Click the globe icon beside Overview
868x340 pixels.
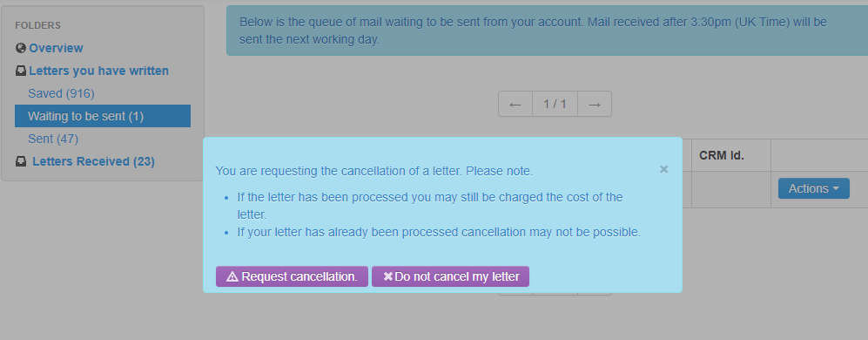21,48
